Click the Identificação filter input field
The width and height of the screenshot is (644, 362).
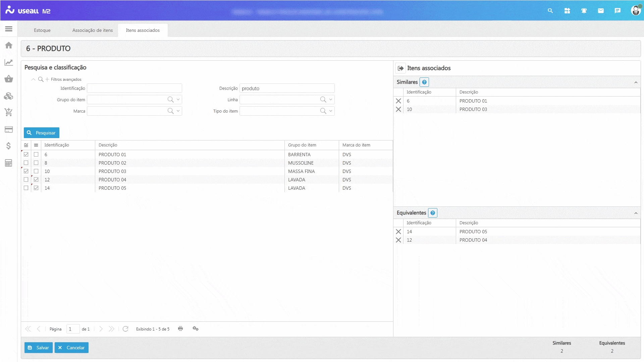pyautogui.click(x=135, y=88)
